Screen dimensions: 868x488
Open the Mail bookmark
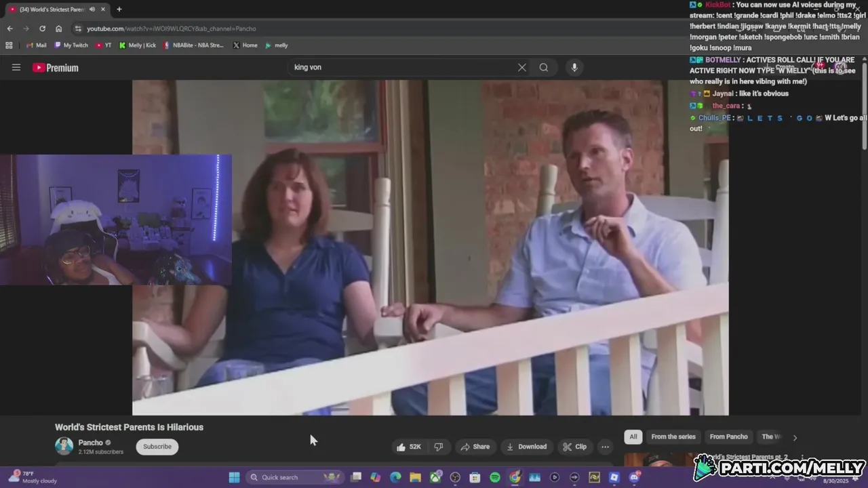37,45
